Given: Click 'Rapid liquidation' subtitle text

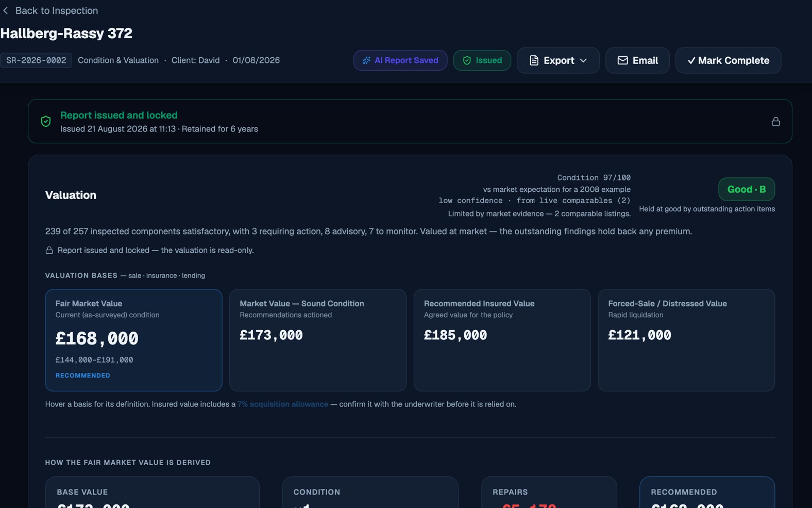Looking at the screenshot, I should (636, 315).
